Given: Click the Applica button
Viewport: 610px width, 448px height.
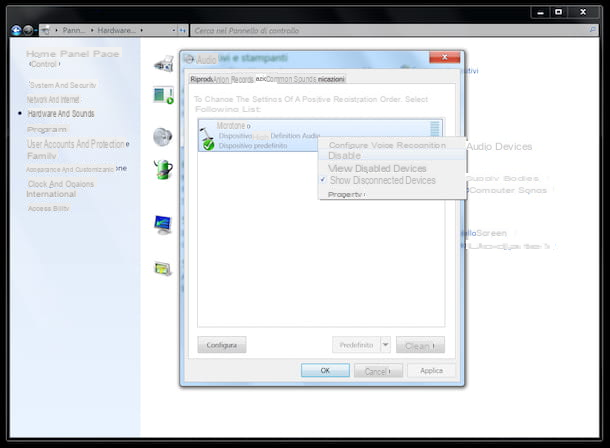Looking at the screenshot, I should click(x=431, y=370).
